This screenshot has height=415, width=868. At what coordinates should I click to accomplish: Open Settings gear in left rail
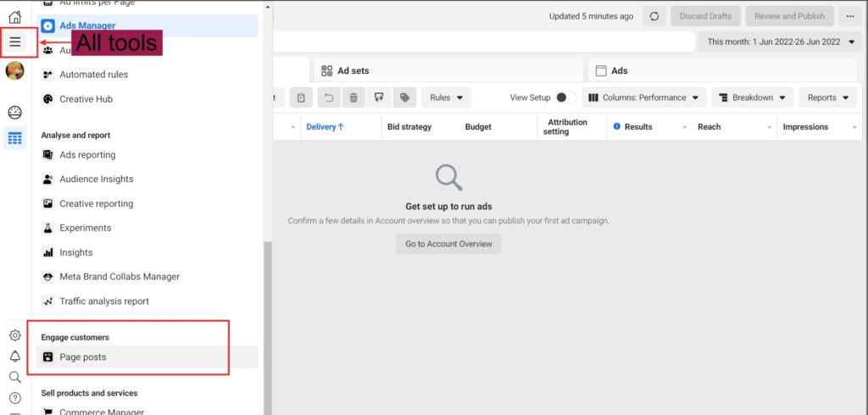(15, 335)
